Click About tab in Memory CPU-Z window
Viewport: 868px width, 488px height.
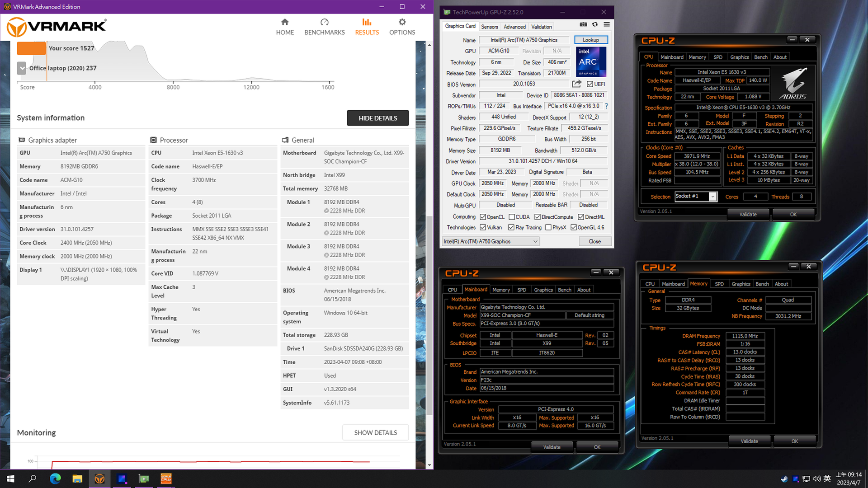pyautogui.click(x=781, y=284)
